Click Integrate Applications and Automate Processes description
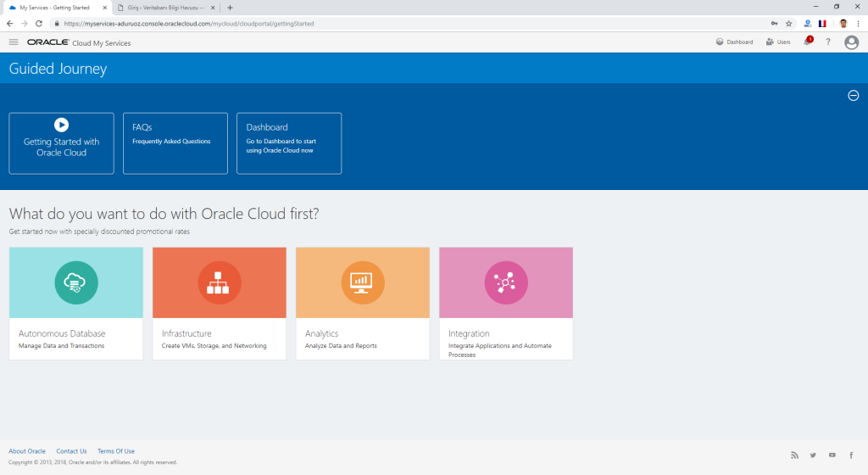 pyautogui.click(x=500, y=349)
